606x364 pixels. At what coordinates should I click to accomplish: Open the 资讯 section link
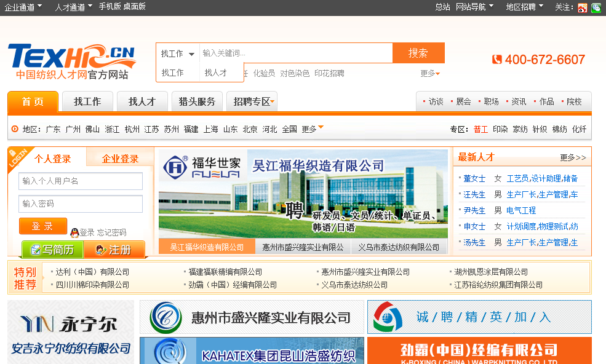[519, 101]
